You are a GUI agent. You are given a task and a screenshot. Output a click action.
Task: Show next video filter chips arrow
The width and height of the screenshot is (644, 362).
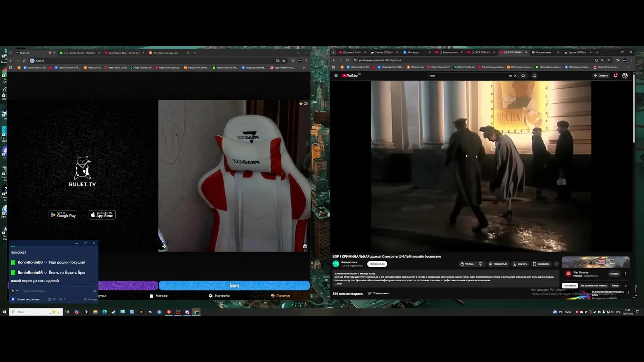pyautogui.click(x=626, y=286)
